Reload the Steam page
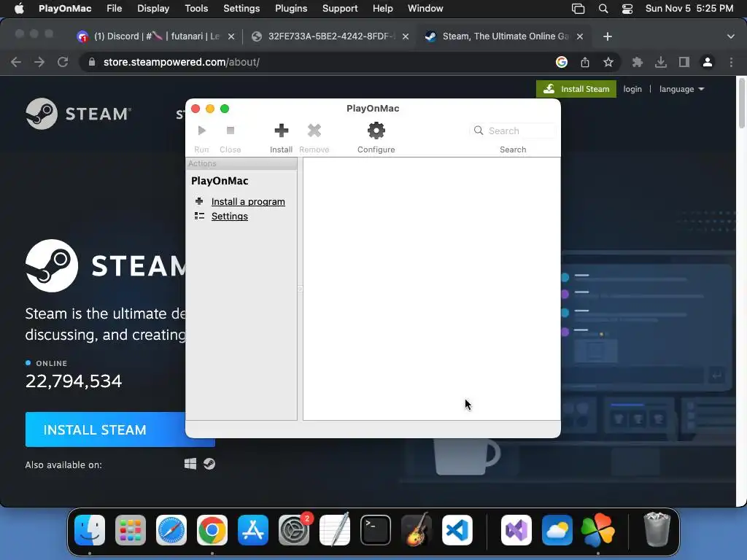 pyautogui.click(x=63, y=62)
